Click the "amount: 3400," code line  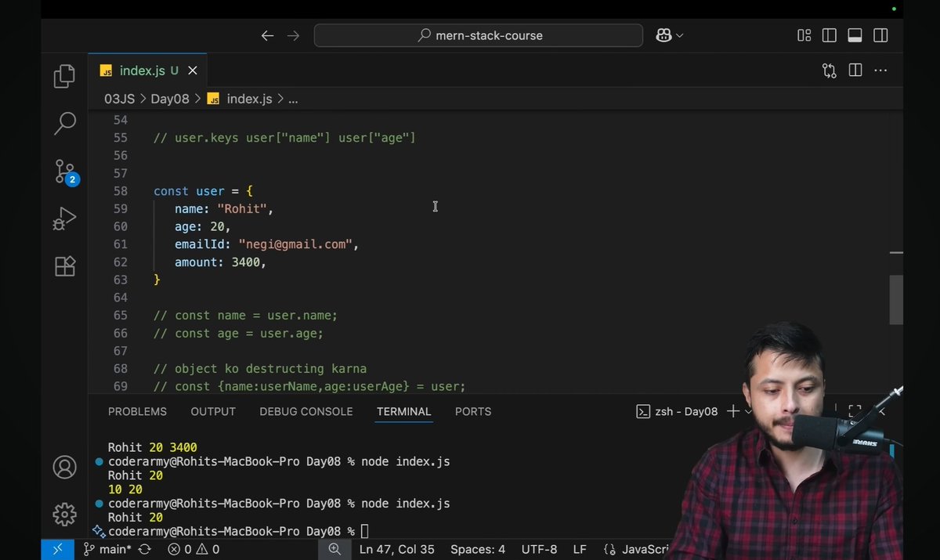(x=221, y=262)
